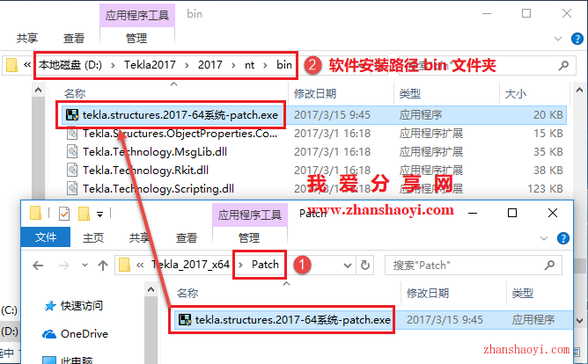The image size is (588, 364).
Task: Open help in bin window
Action: [577, 39]
